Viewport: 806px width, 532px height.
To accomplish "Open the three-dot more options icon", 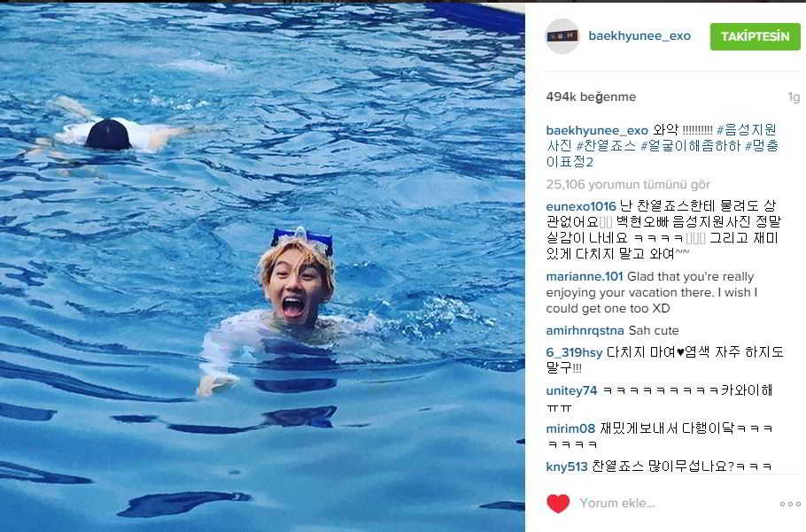I will [789, 504].
